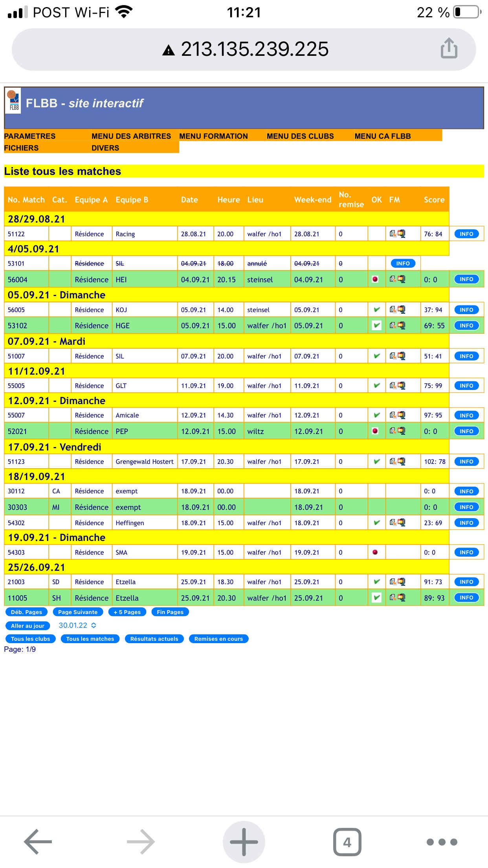
Task: Open monitor icon for match 56004
Action: tap(401, 279)
